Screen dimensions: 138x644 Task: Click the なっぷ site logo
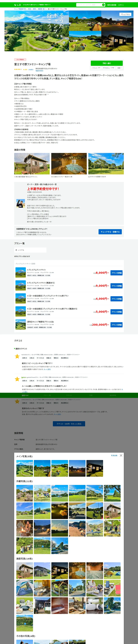18,5
